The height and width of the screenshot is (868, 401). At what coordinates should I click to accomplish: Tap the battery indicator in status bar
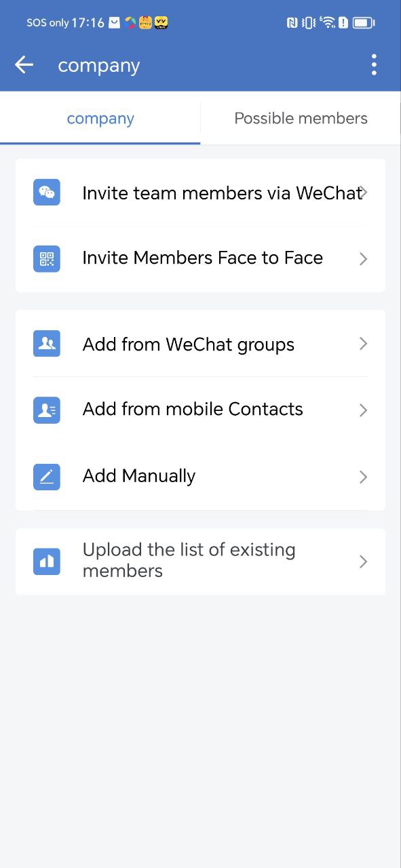(364, 23)
